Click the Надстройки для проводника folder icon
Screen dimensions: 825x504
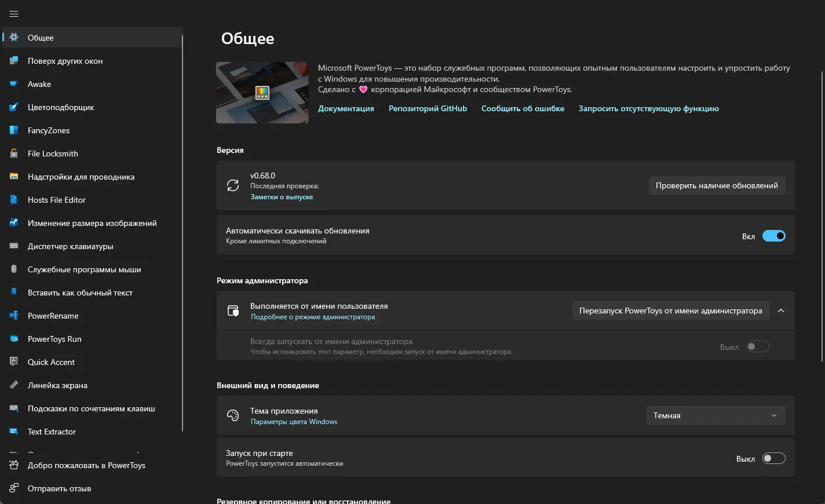(x=14, y=177)
